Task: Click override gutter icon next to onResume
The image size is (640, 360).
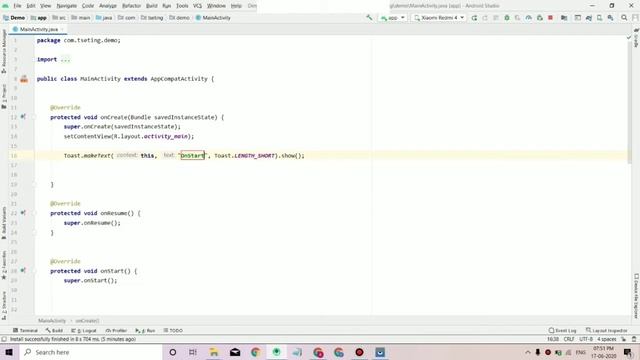Action: pos(23,213)
